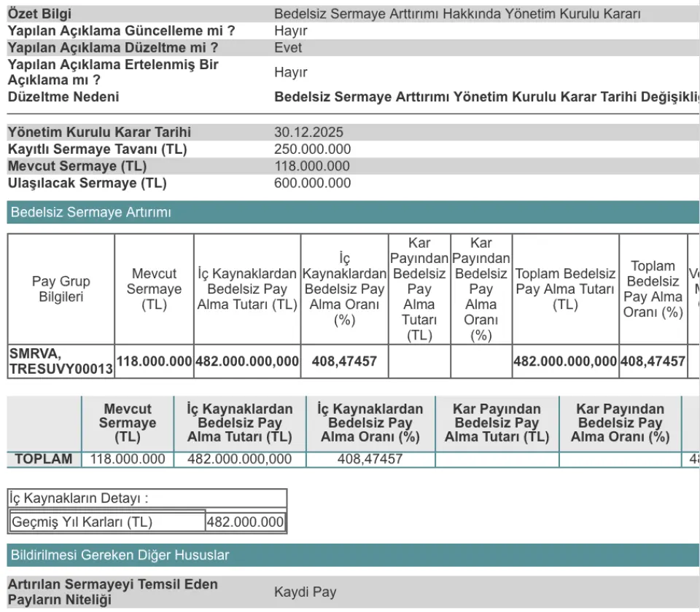Screen dimensions: 700x612
Task: Click the TOPLAM row label
Action: pyautogui.click(x=44, y=459)
